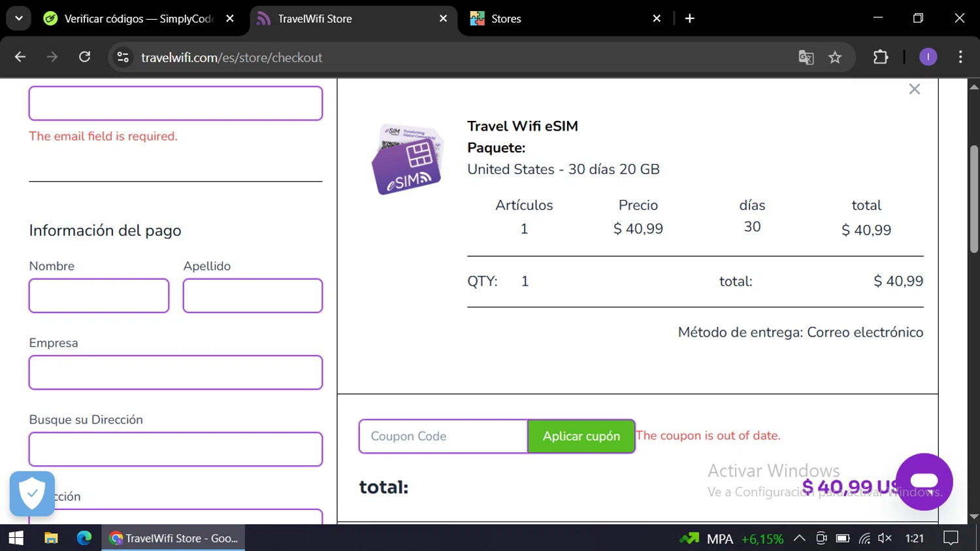Minimize the Chrome window
This screenshot has height=551, width=980.
click(x=878, y=18)
